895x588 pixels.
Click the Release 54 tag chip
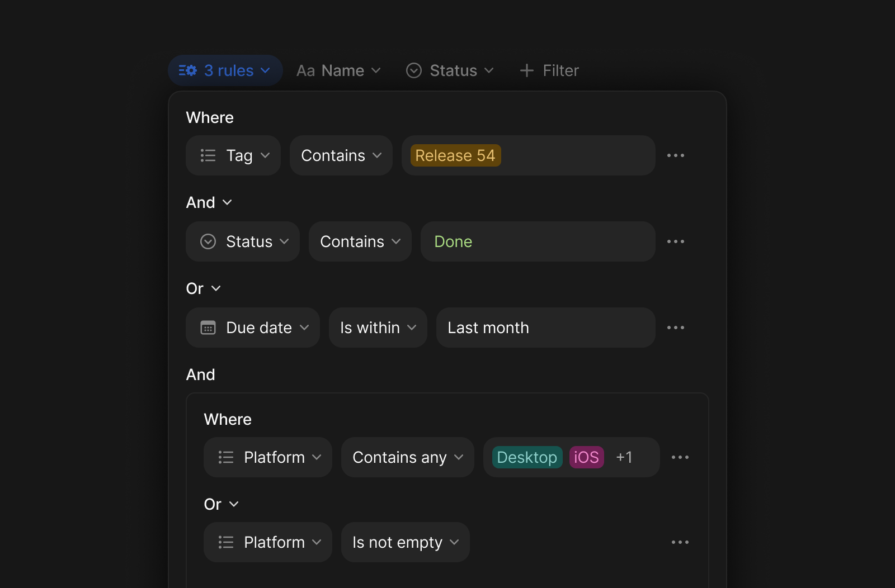tap(455, 155)
